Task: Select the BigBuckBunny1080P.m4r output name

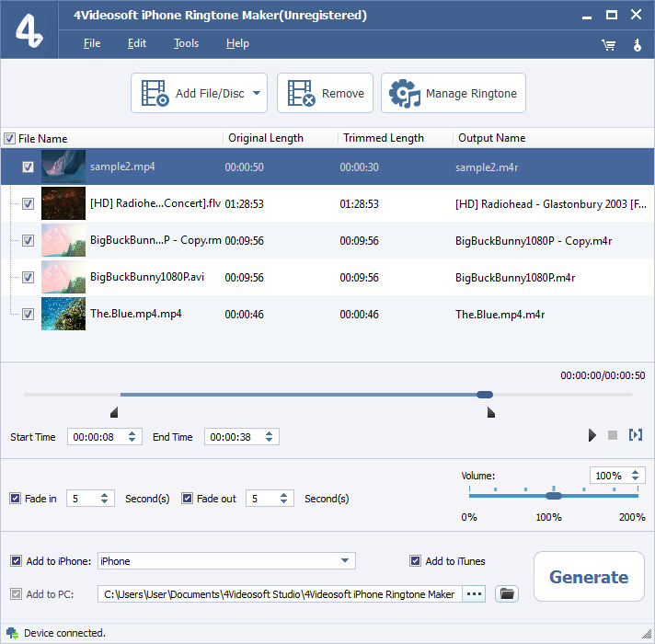Action: pos(515,277)
